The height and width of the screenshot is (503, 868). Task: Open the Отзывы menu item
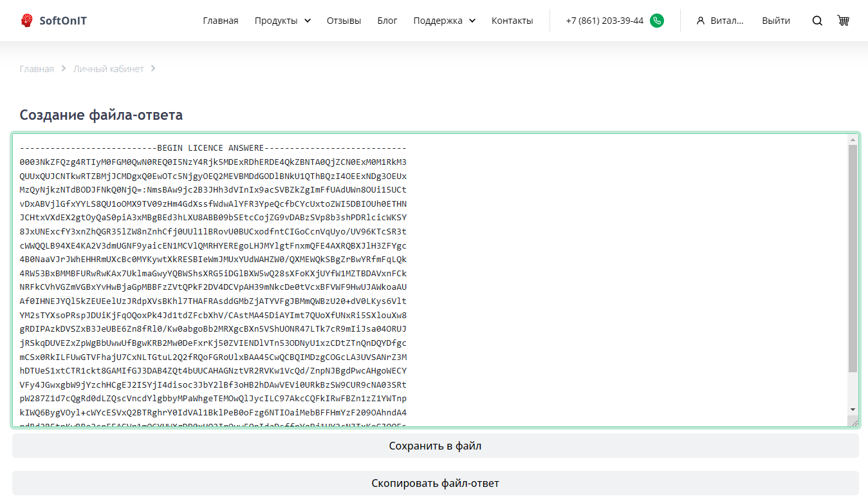pos(344,21)
